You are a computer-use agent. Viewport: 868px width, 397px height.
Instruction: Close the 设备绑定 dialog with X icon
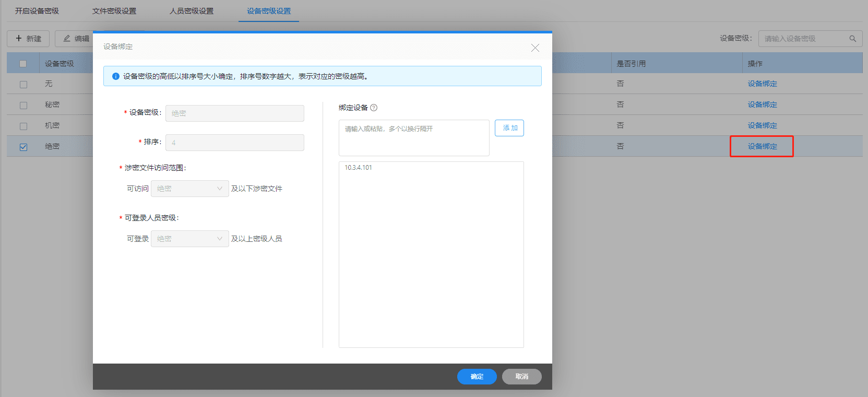click(x=535, y=48)
